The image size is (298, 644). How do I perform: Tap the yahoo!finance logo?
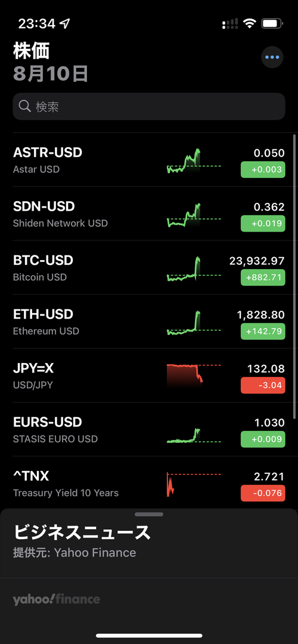(56, 599)
